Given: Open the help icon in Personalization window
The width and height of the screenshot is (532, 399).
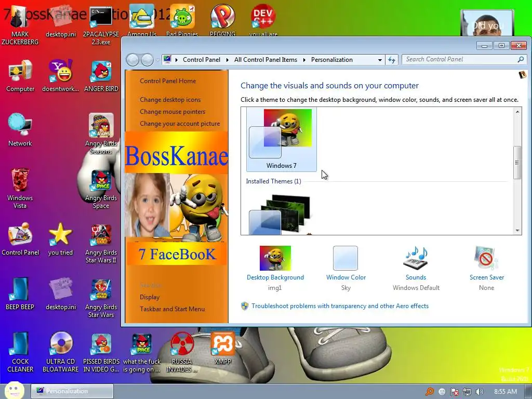Looking at the screenshot, I should point(523,75).
